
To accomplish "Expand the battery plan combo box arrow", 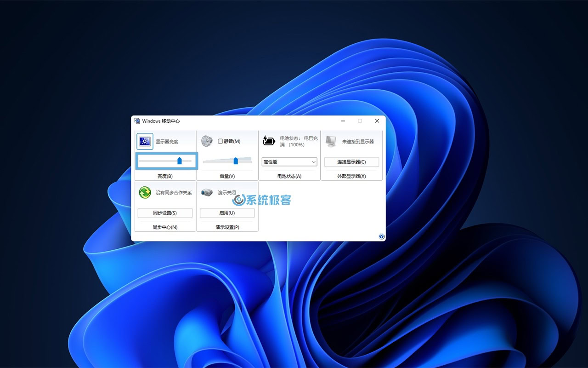I will [x=314, y=162].
